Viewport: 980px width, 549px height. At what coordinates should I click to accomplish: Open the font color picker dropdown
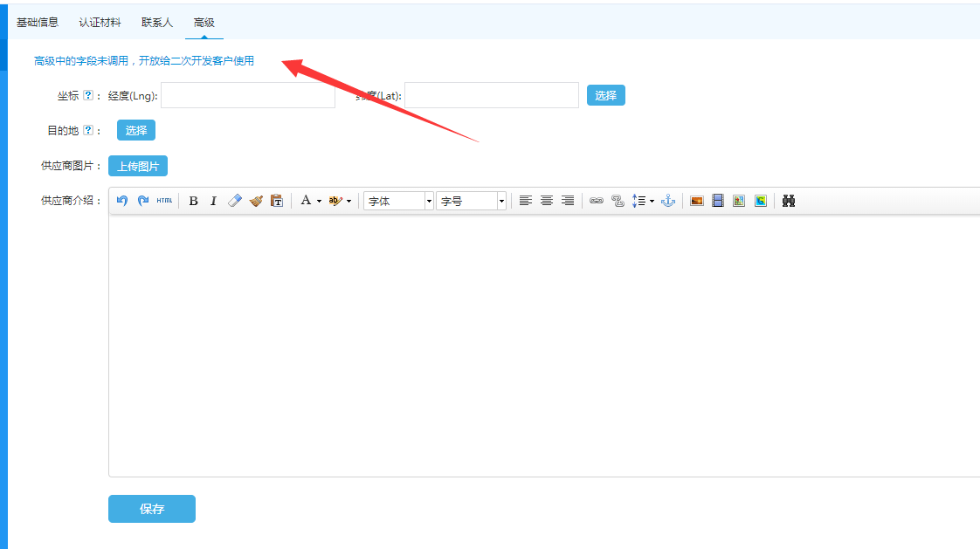(319, 201)
